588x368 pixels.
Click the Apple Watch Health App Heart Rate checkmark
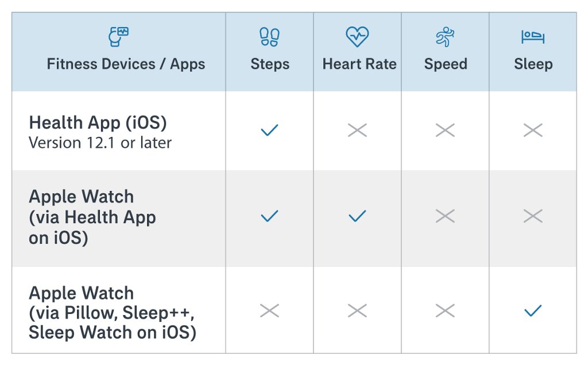click(x=357, y=216)
